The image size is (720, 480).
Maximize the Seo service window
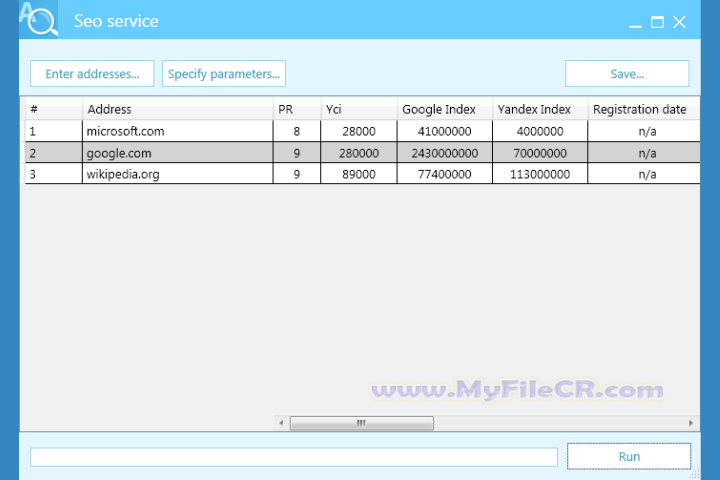(x=657, y=22)
